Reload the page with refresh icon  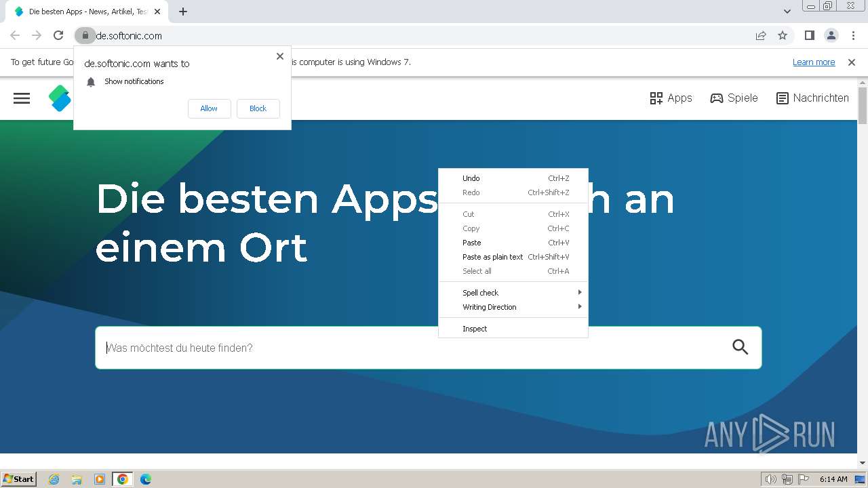point(58,35)
